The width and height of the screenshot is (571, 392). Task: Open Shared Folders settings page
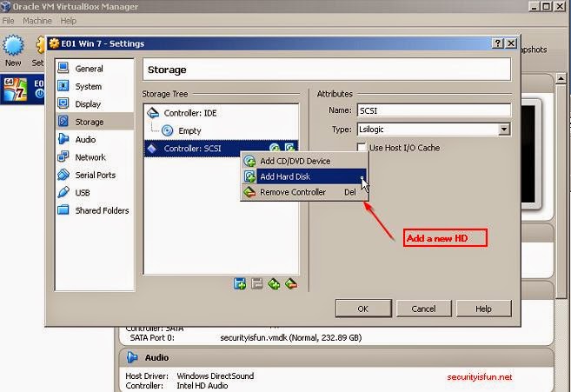95,210
